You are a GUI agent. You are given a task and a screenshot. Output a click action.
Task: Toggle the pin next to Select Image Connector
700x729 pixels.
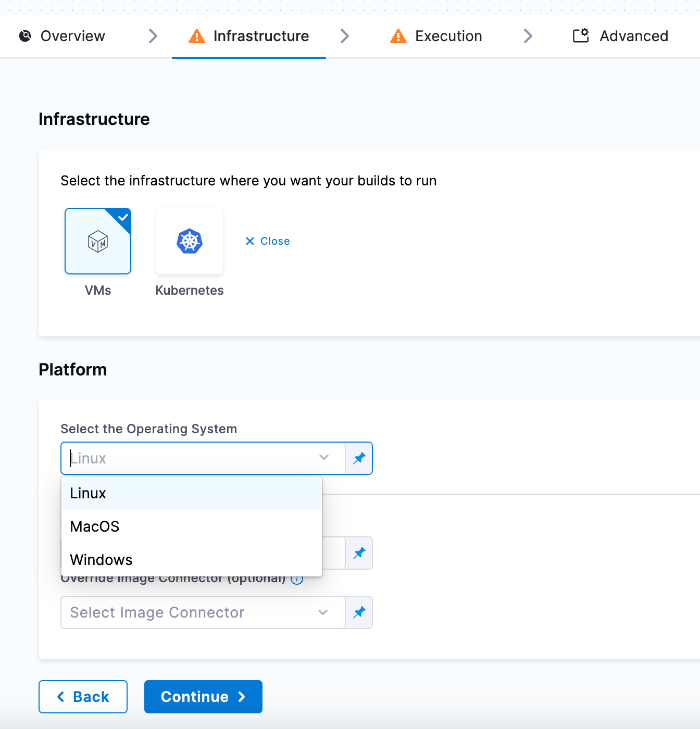tap(359, 612)
